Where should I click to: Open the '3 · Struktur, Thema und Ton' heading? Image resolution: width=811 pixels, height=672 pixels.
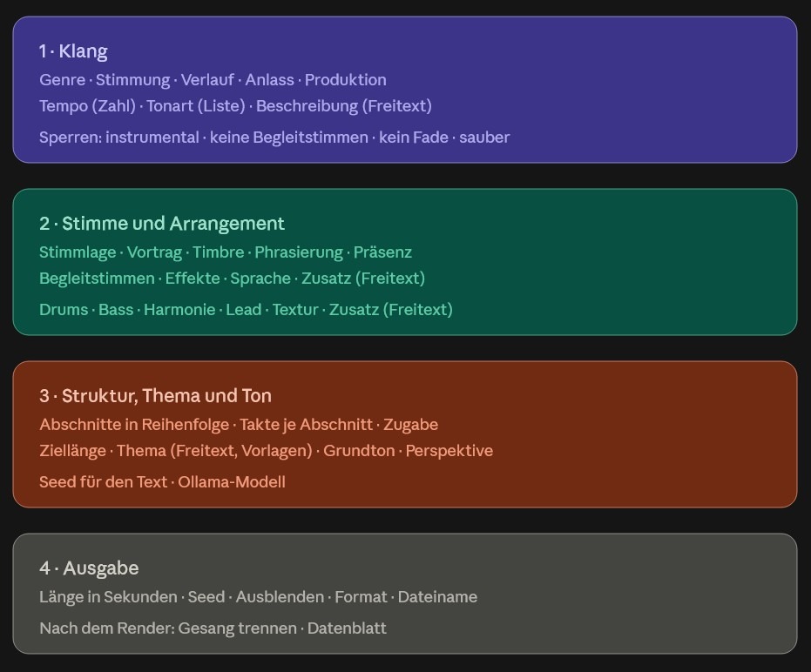pyautogui.click(x=155, y=395)
